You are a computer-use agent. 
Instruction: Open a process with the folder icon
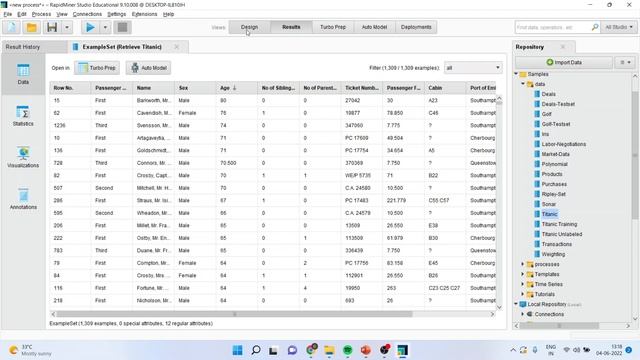[x=31, y=27]
